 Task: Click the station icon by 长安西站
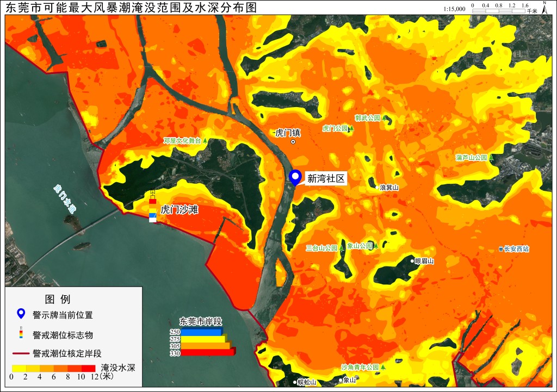(501, 249)
